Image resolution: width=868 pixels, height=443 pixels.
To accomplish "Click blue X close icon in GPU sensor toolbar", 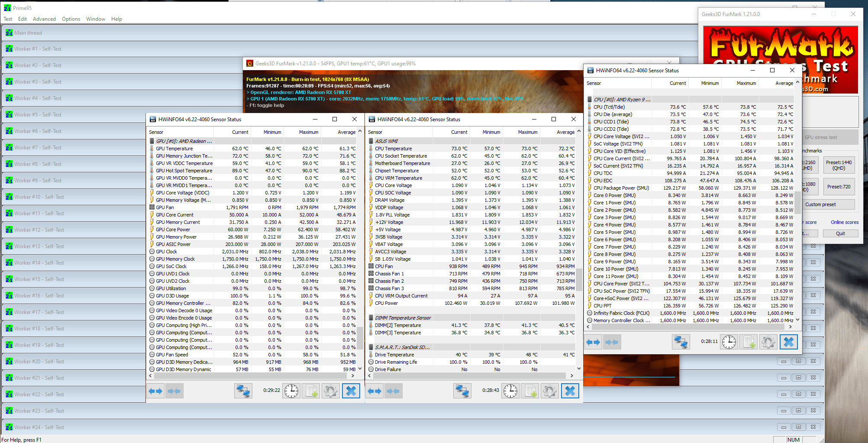I will tap(351, 391).
